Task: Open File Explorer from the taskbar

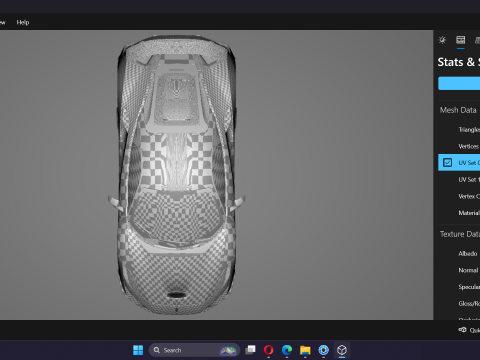Action: (305, 350)
